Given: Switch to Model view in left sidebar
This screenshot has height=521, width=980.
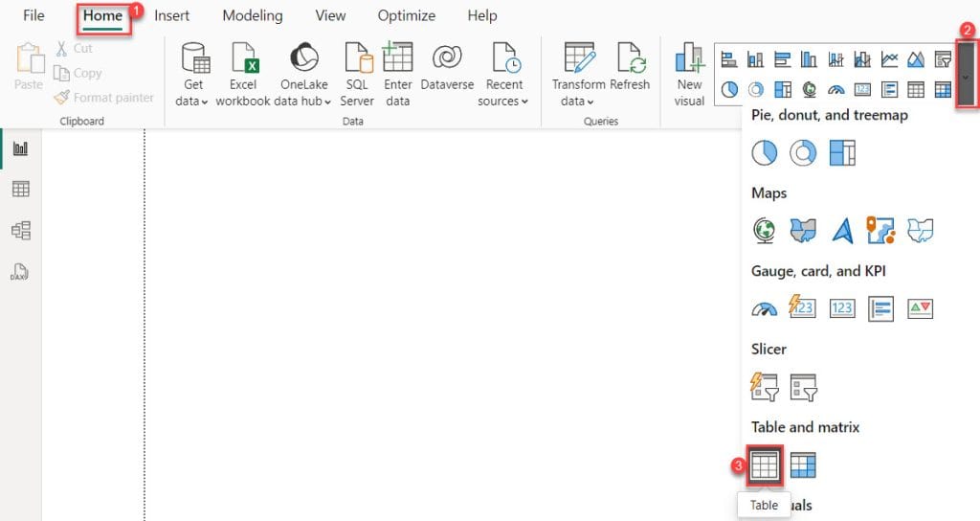Looking at the screenshot, I should point(21,230).
